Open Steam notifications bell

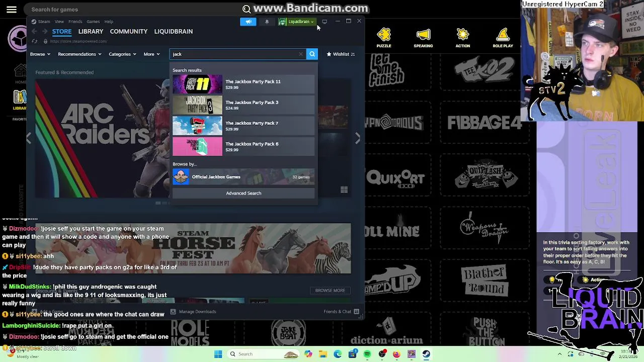(x=267, y=22)
